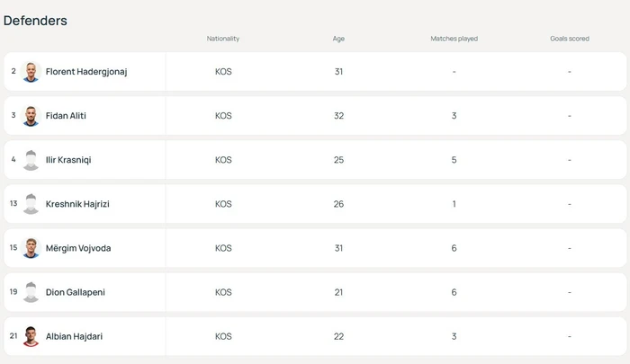The height and width of the screenshot is (364, 630).
Task: Open Kreshnik Hajrizi name link
Action: click(x=77, y=204)
